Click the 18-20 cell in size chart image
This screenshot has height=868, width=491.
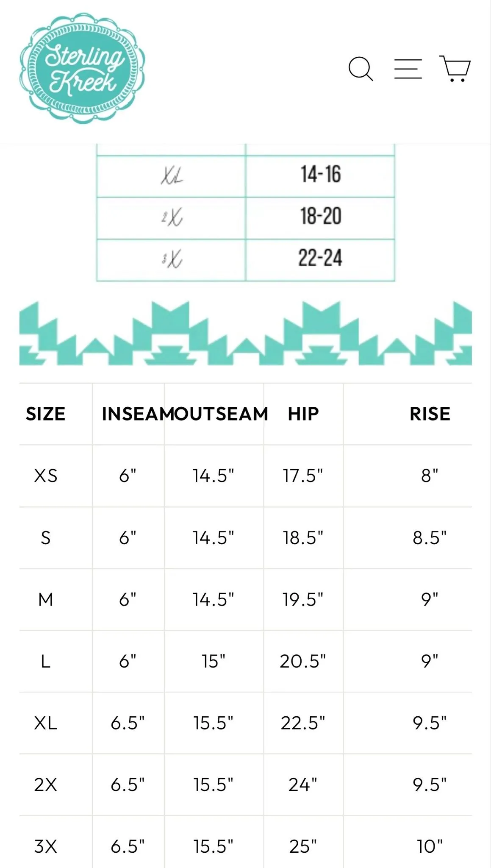[x=320, y=216]
